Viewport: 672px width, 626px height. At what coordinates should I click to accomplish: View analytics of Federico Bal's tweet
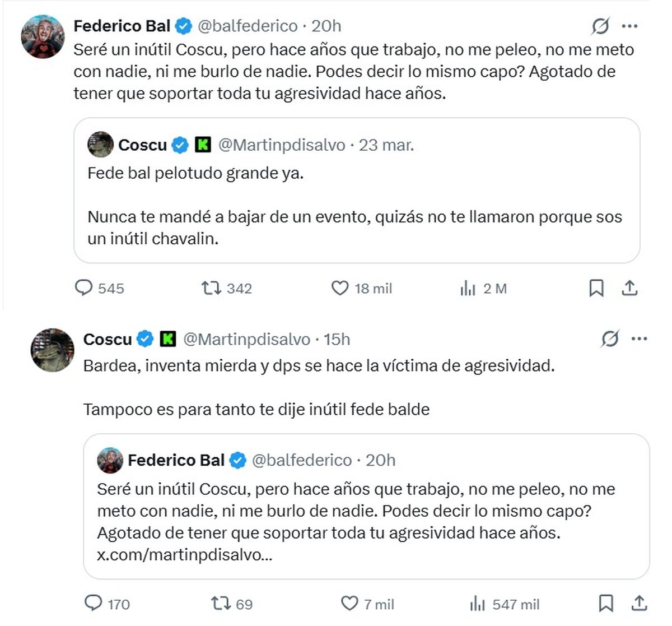click(x=468, y=289)
